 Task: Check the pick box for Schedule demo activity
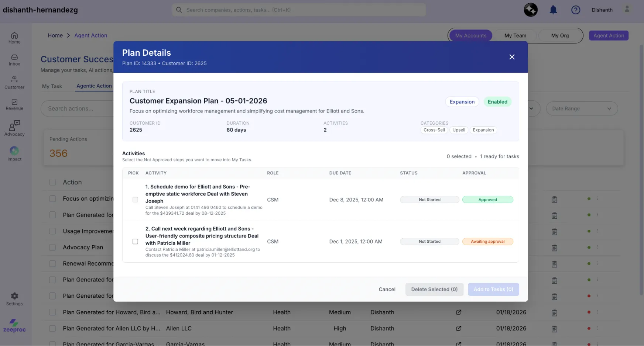135,200
